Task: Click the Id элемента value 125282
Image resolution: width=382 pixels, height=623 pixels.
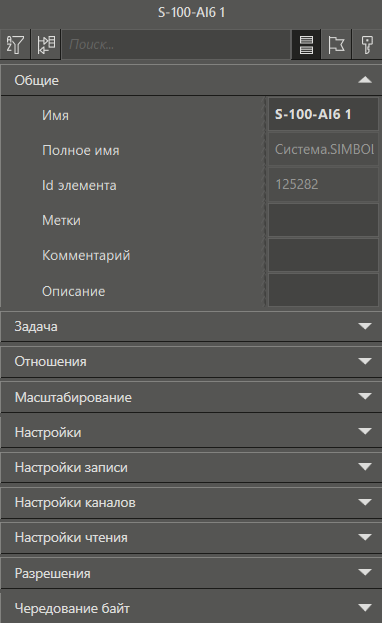Action: (323, 184)
